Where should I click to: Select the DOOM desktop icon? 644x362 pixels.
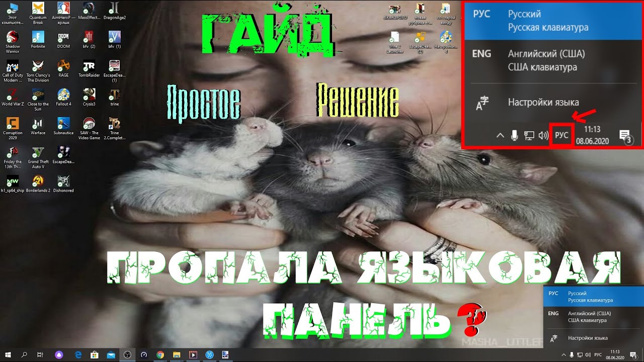pos(63,40)
